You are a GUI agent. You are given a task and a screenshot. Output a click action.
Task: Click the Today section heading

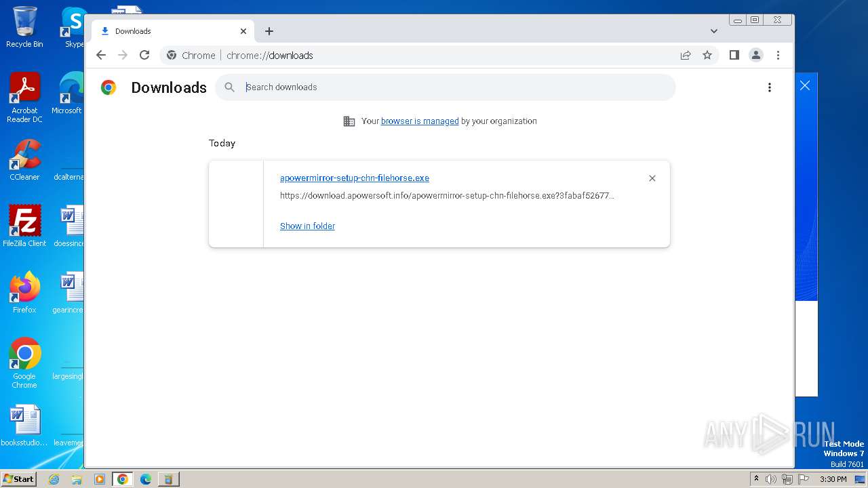[x=222, y=144]
